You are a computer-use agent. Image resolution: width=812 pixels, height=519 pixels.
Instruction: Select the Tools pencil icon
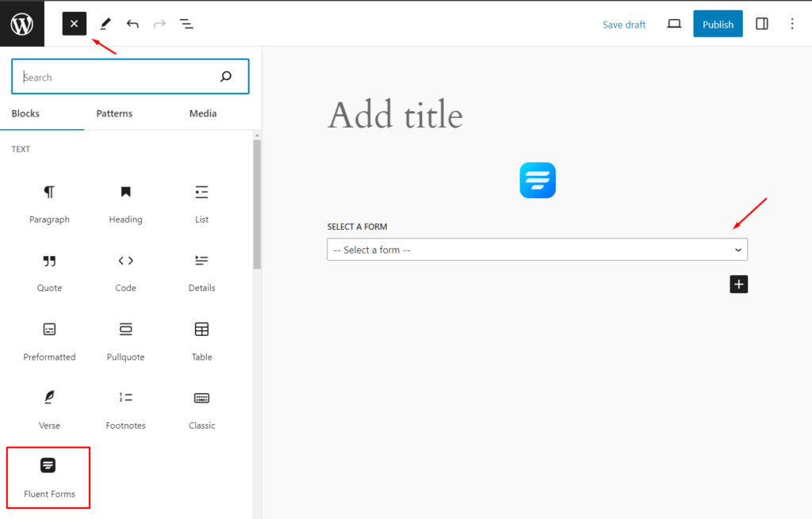pyautogui.click(x=105, y=24)
